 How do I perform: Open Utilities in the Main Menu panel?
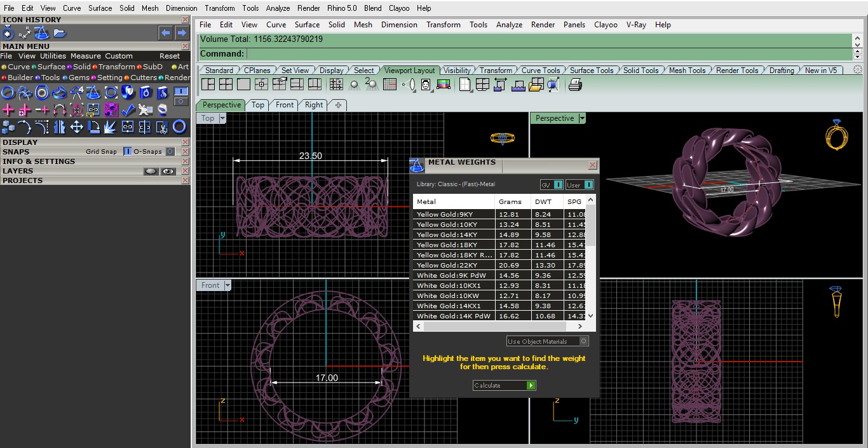[53, 56]
